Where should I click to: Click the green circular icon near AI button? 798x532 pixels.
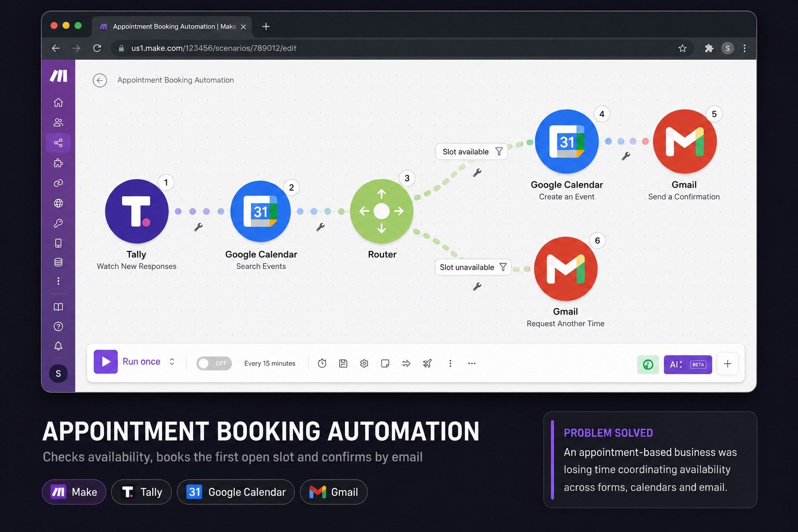click(648, 364)
